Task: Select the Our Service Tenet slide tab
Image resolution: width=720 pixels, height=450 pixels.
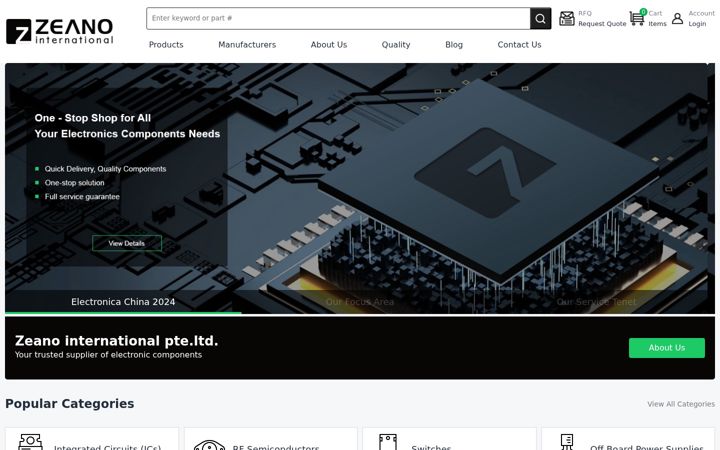Action: point(596,302)
